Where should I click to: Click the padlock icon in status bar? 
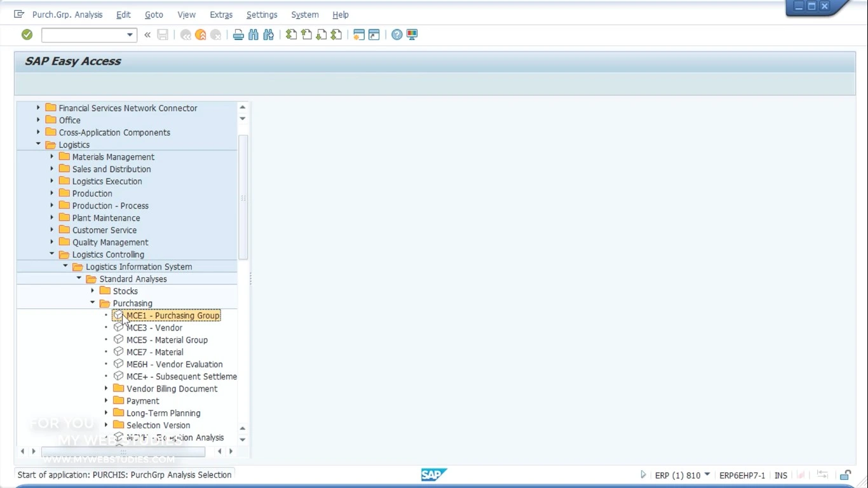pos(846,475)
